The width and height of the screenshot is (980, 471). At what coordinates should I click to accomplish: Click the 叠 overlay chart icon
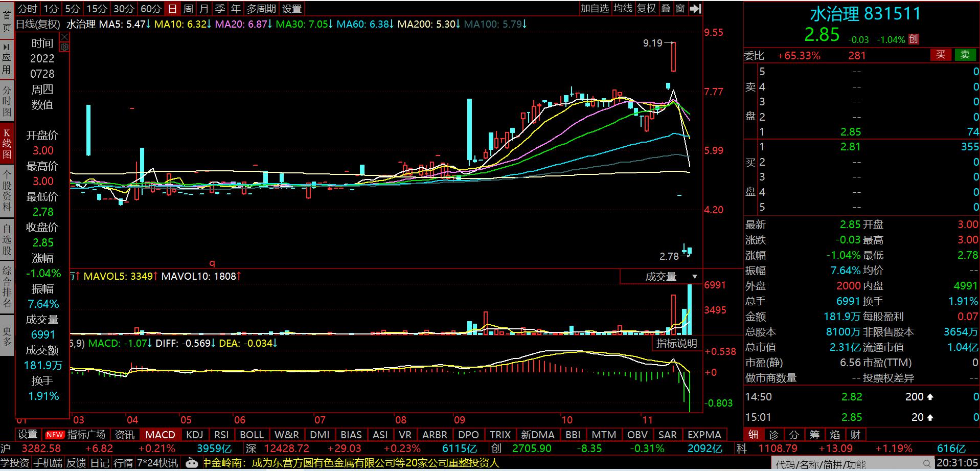(666, 9)
